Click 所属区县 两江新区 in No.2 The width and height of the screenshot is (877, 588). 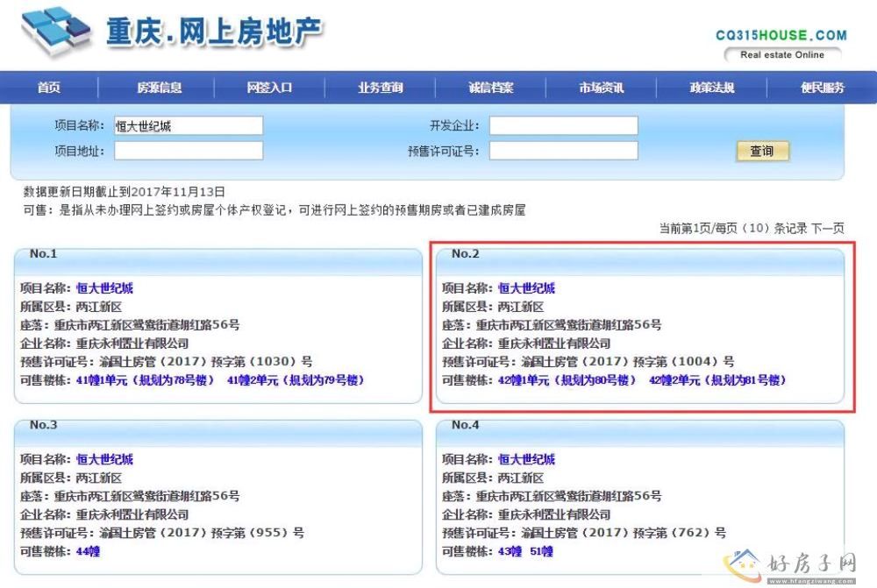pyautogui.click(x=493, y=307)
